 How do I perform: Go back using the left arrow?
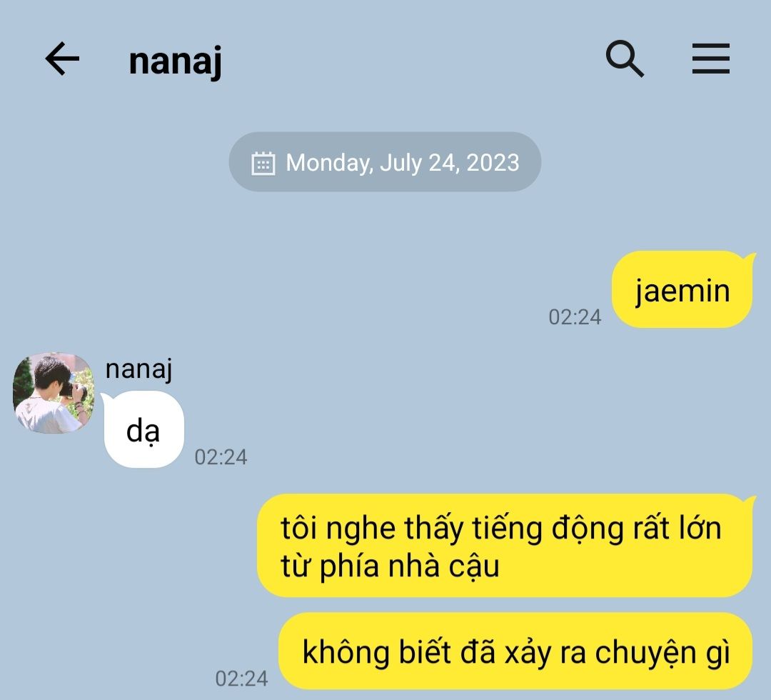62,59
